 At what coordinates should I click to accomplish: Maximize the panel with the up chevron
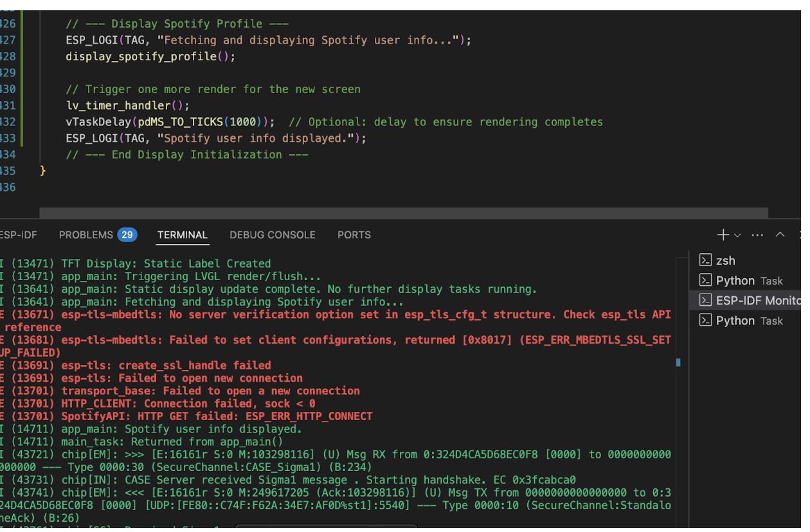coord(780,235)
